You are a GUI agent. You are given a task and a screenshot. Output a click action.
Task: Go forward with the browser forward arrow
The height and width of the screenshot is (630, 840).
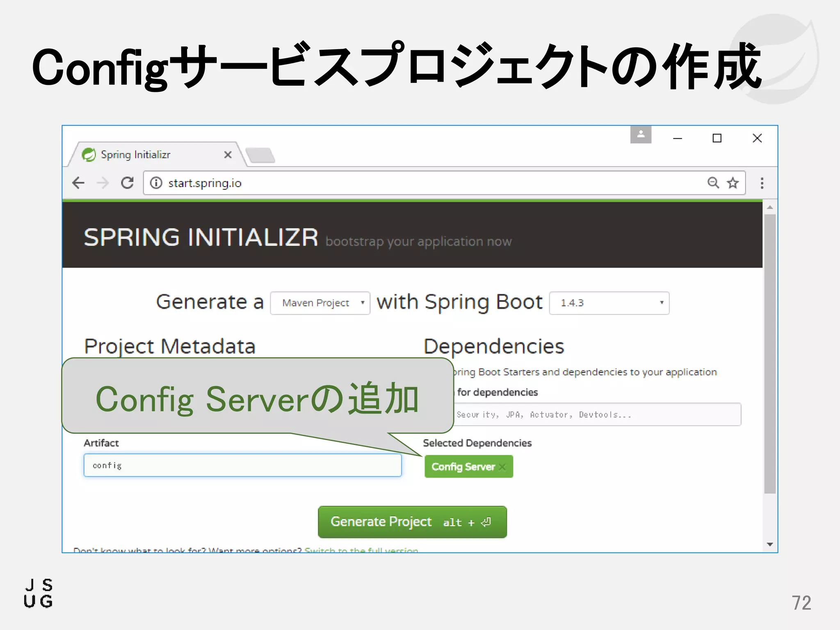coord(103,183)
